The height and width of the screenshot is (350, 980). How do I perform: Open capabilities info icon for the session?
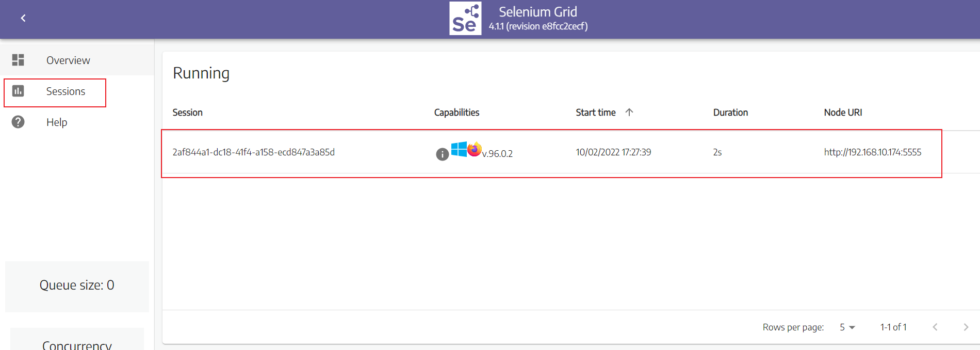coord(442,154)
